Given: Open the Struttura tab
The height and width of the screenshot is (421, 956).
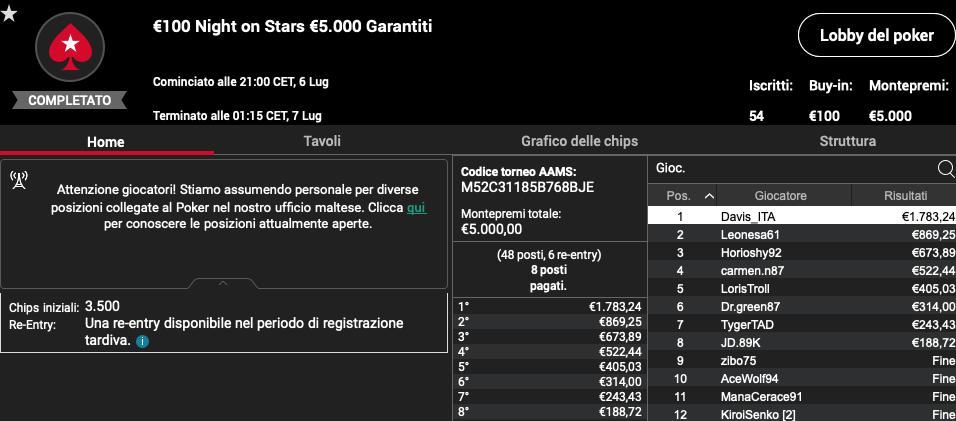Looking at the screenshot, I should (x=847, y=141).
